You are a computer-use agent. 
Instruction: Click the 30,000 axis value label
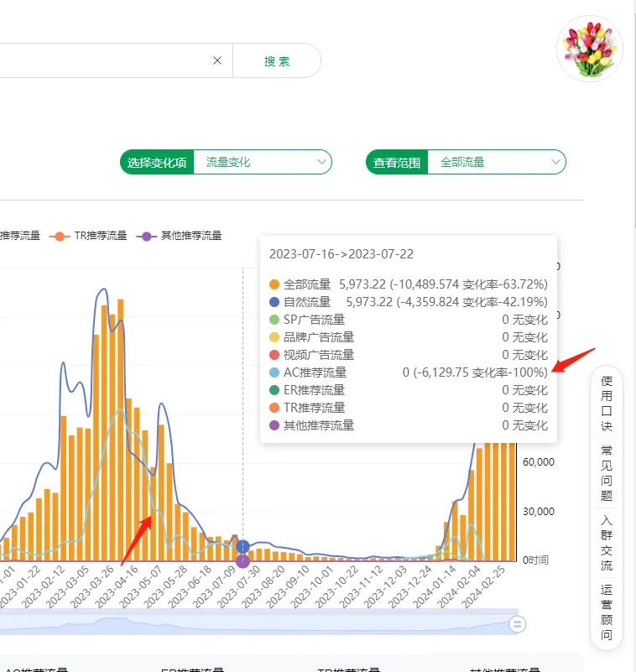coord(539,511)
